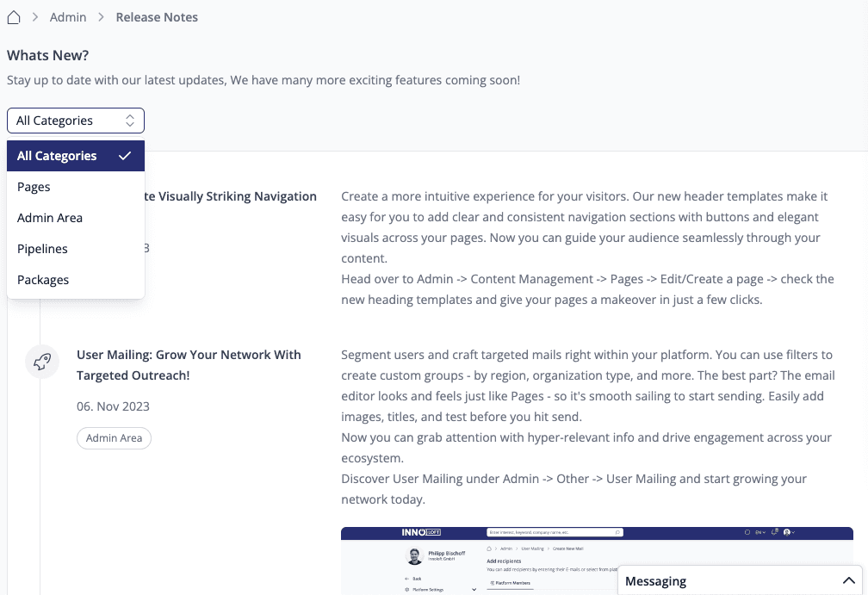Click the rocket icon beside User Mailing
The image size is (868, 595).
tap(42, 363)
